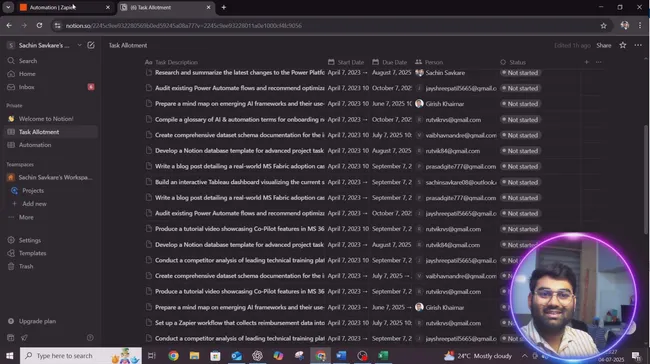Bookmark this page with star
Viewport: 650px width, 364px height.
click(604, 26)
